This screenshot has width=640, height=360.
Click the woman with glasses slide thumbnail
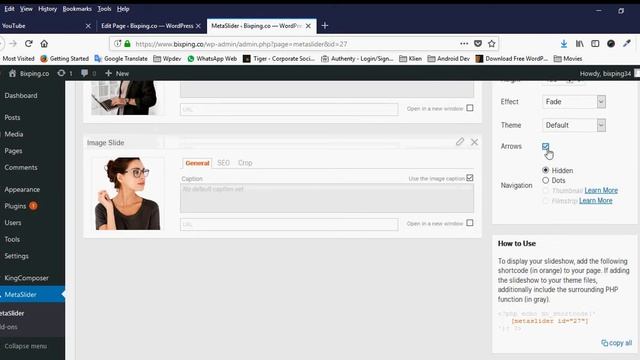pyautogui.click(x=127, y=193)
